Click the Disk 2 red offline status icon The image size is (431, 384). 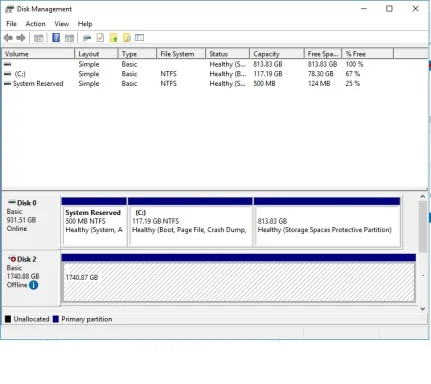click(x=12, y=259)
